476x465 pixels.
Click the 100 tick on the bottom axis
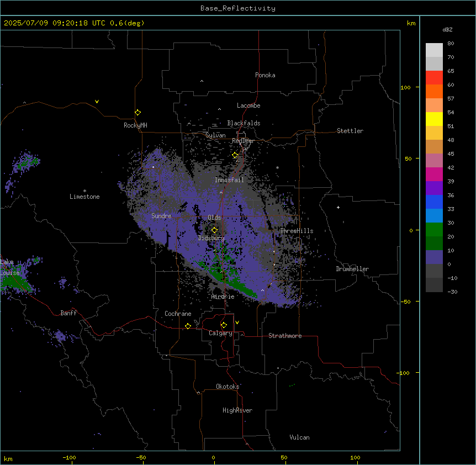coord(355,457)
